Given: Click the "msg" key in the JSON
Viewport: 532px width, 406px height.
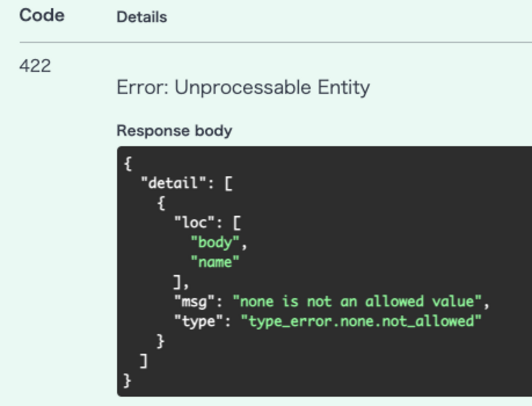Looking at the screenshot, I should pyautogui.click(x=194, y=302).
